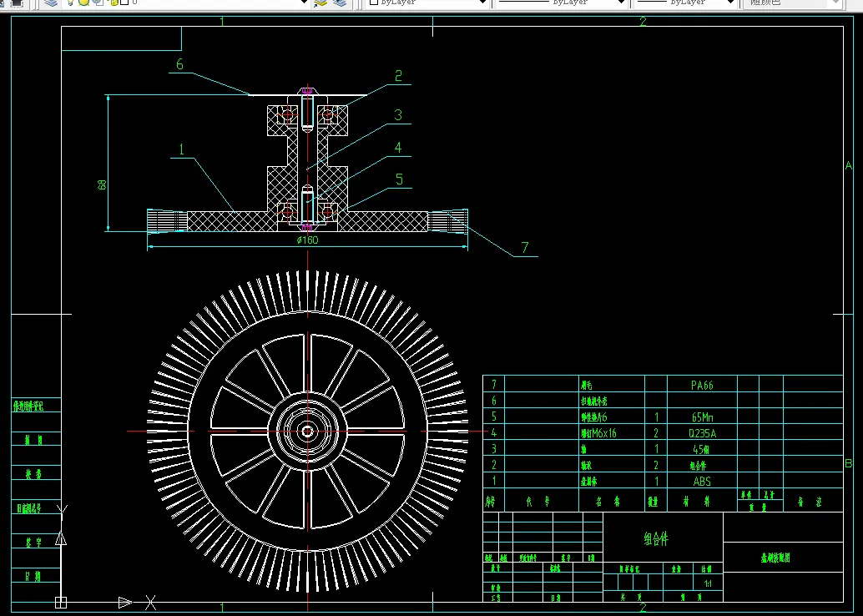Click the large 组合件 title block text
The height and width of the screenshot is (616, 863).
(656, 538)
